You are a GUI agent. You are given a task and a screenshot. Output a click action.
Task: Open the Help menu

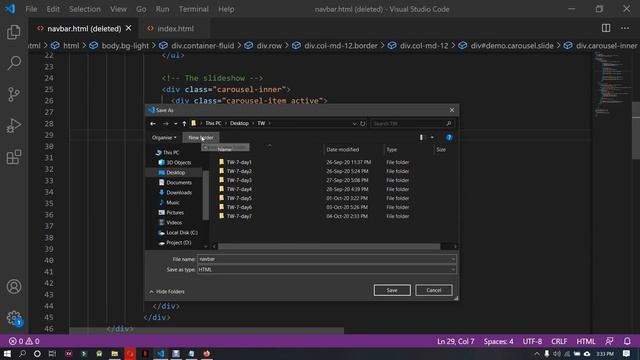click(x=226, y=9)
